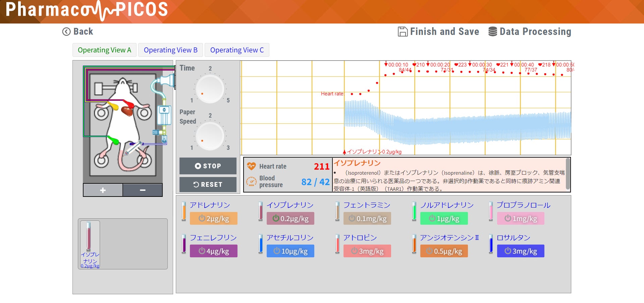
Task: Click the drip chamber icon beside the rat
Action: 164,115
